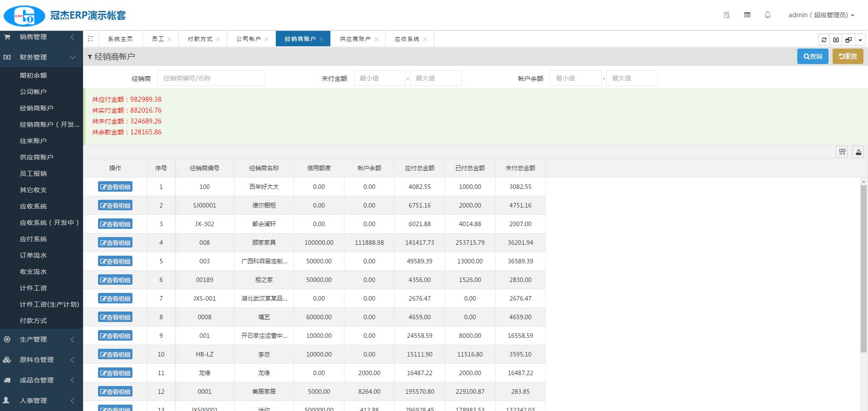Click the export data icon
The height and width of the screenshot is (411, 868).
pyautogui.click(x=858, y=152)
